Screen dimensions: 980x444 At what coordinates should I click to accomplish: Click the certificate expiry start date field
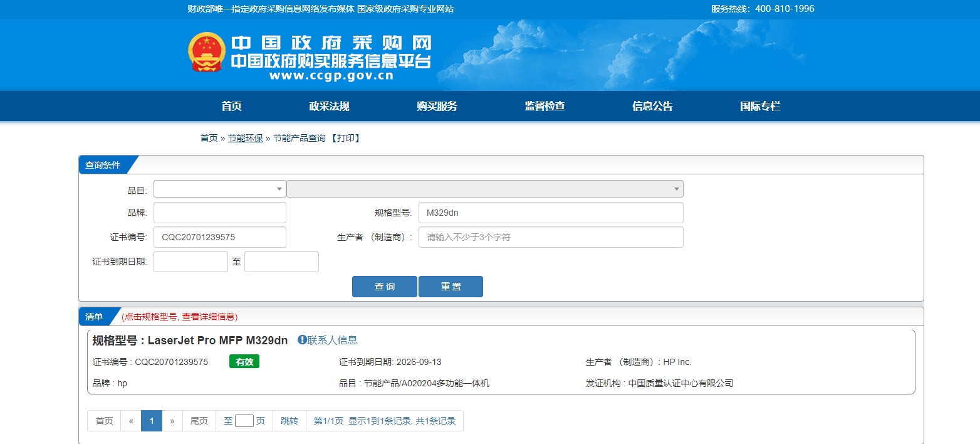pyautogui.click(x=190, y=262)
